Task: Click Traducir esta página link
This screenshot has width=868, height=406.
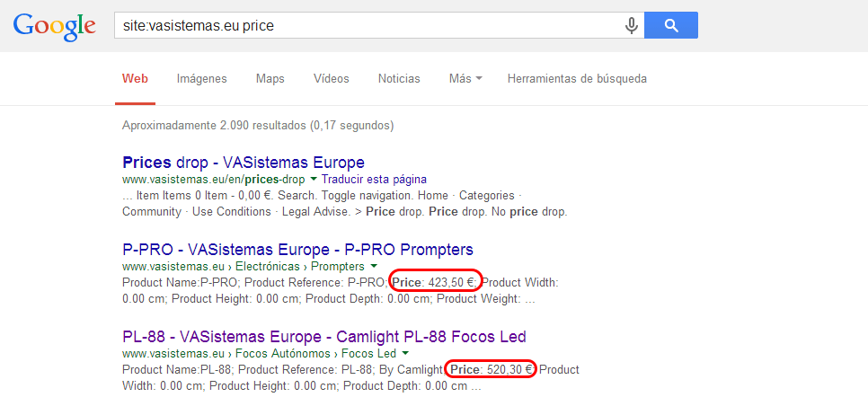Action: (x=374, y=180)
